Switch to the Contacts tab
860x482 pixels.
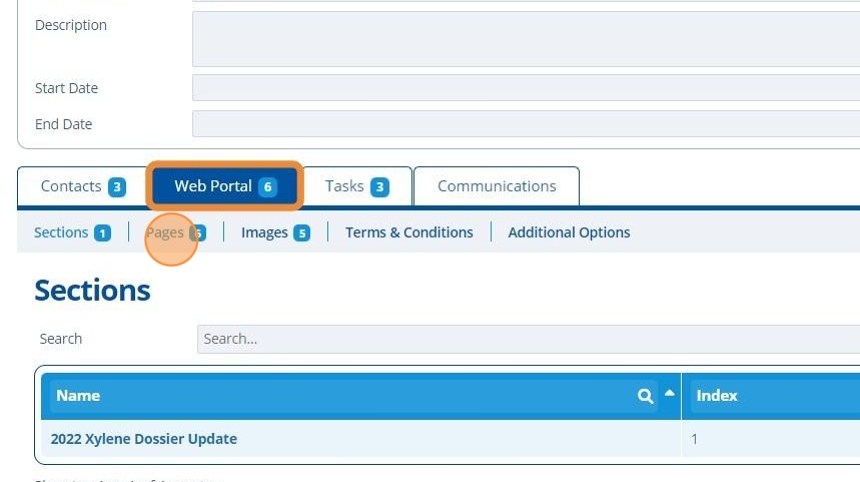(71, 186)
